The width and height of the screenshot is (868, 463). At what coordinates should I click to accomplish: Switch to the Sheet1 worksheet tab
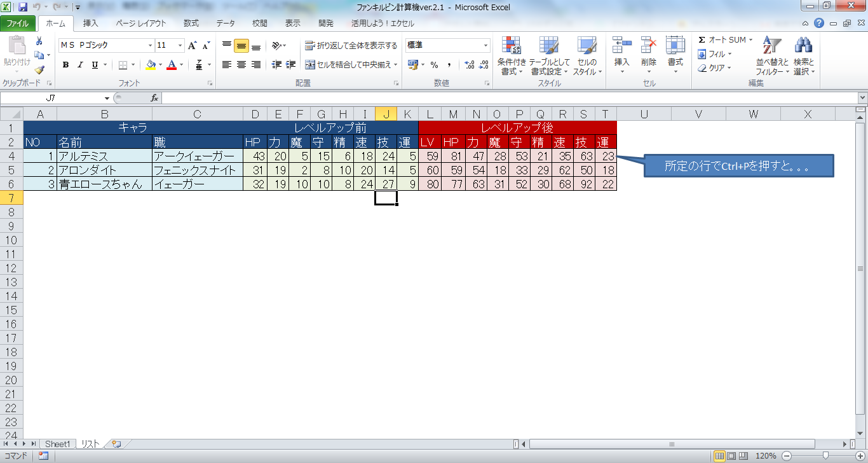click(57, 444)
